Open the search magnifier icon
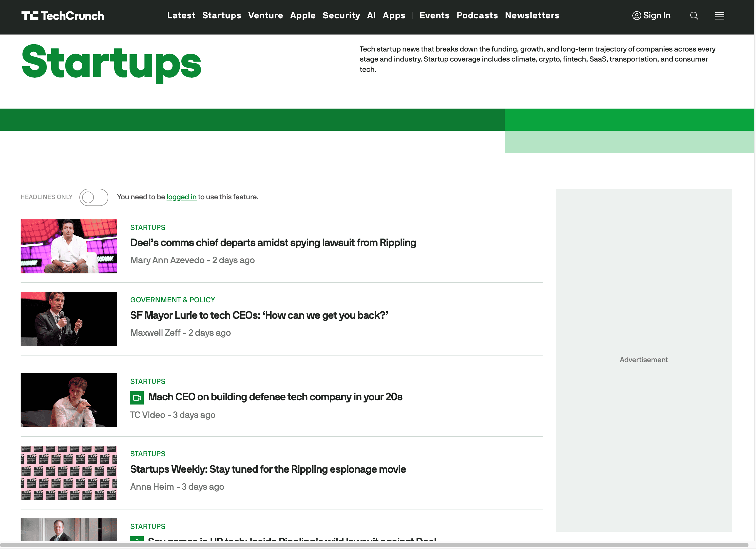 (694, 16)
